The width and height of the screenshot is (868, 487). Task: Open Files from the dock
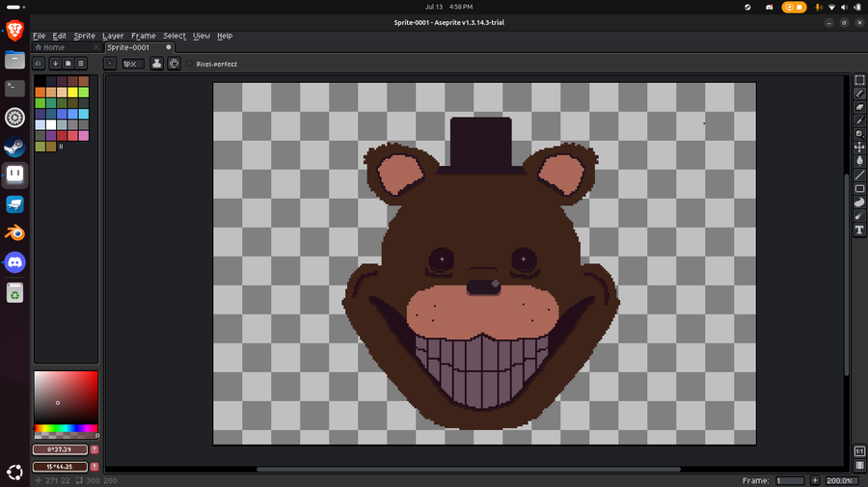[14, 60]
